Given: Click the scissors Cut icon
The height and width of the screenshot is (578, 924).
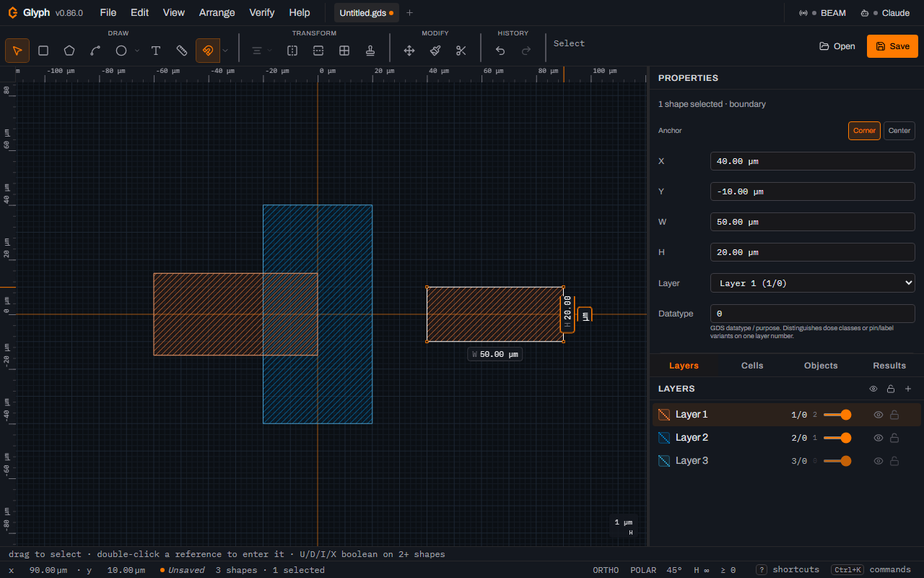Looking at the screenshot, I should pos(461,51).
